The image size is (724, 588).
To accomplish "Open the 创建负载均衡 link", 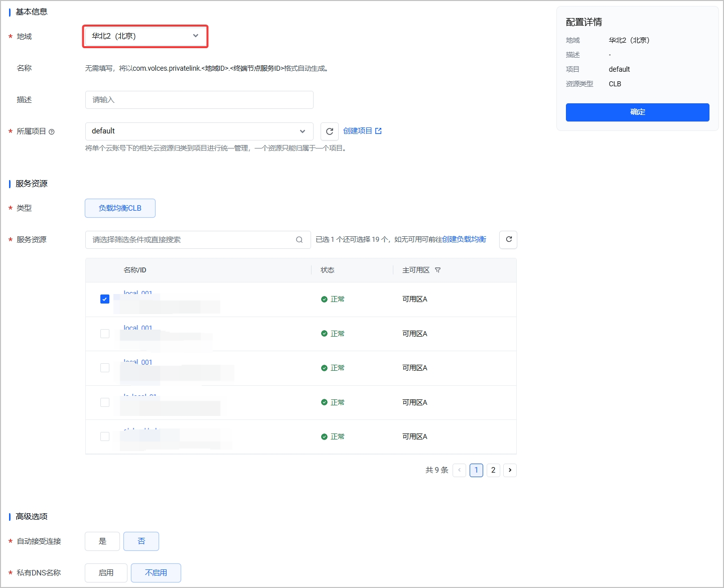I will point(464,239).
